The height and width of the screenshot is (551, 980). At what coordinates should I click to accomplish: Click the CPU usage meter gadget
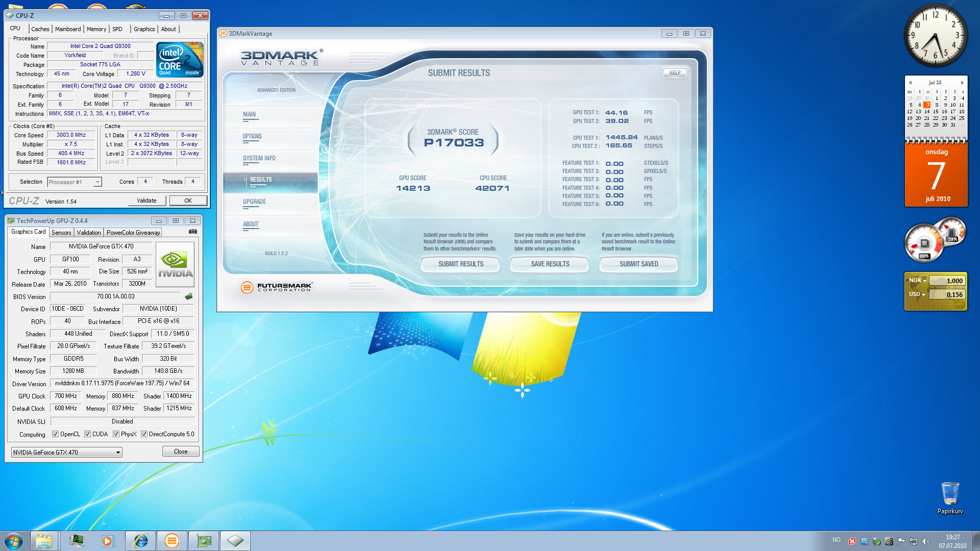point(924,243)
